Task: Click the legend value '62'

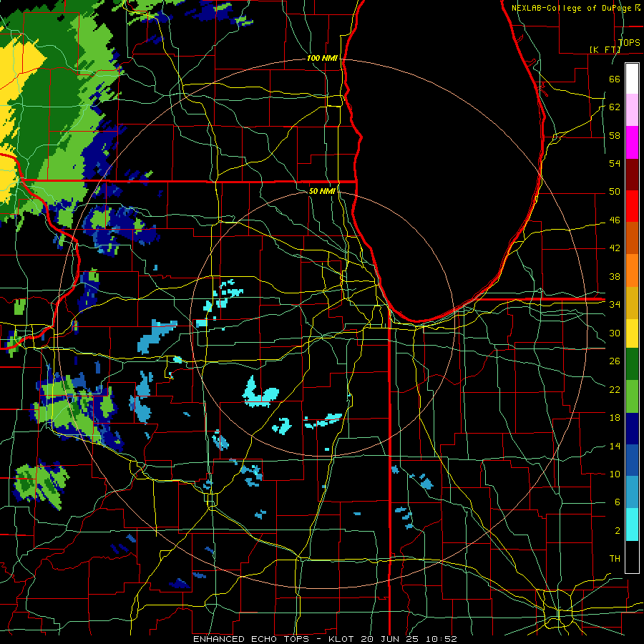Action: (615, 107)
